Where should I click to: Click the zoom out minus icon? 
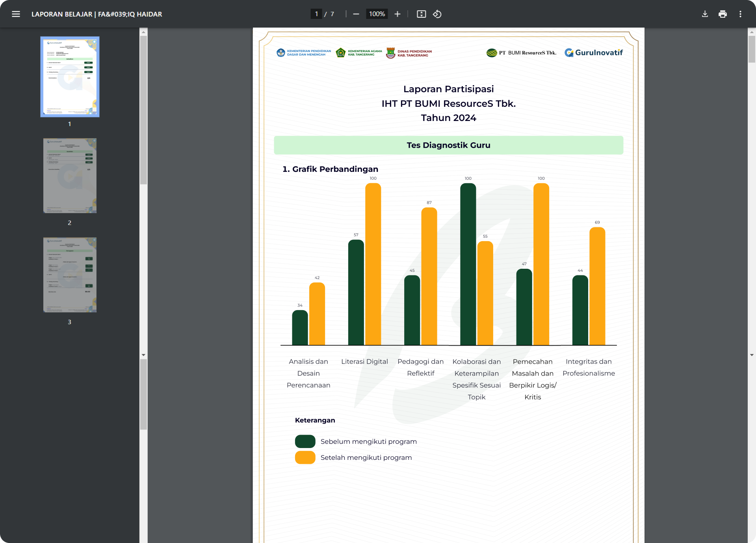356,14
